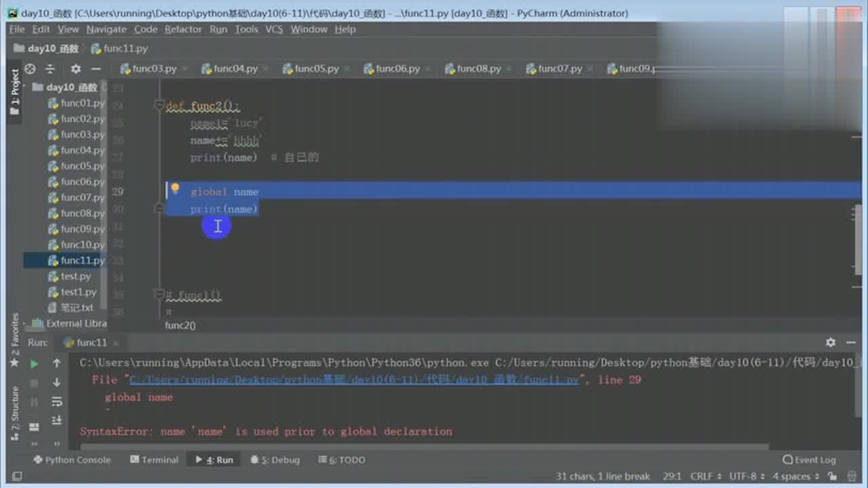
Task: Click the green Run rerun icon
Action: click(34, 363)
